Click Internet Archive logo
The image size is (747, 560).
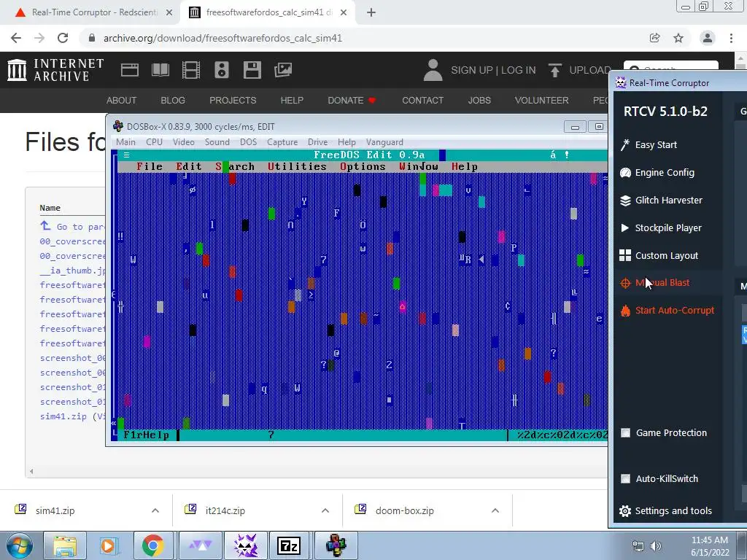tap(55, 70)
